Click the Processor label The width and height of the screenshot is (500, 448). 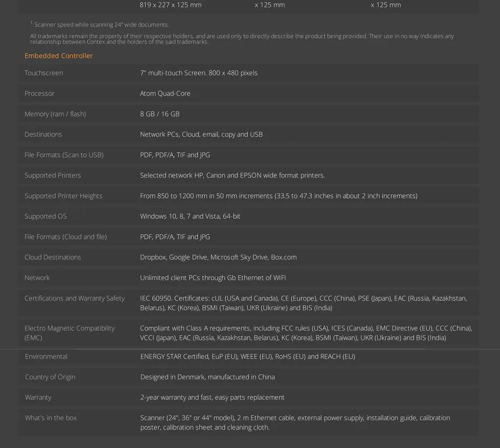pos(40,94)
